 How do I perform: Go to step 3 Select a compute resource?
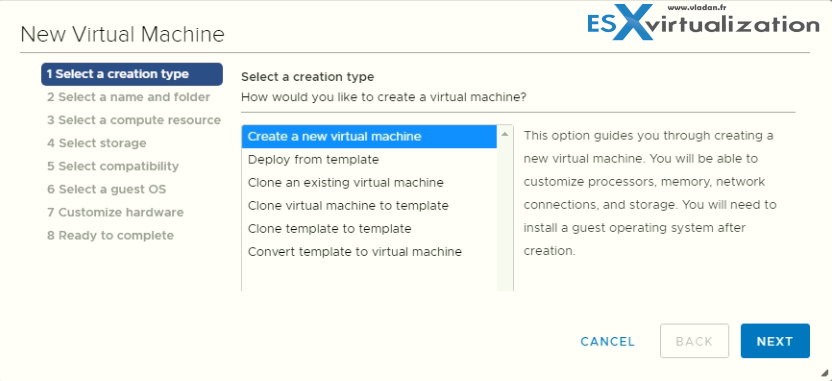pos(134,120)
